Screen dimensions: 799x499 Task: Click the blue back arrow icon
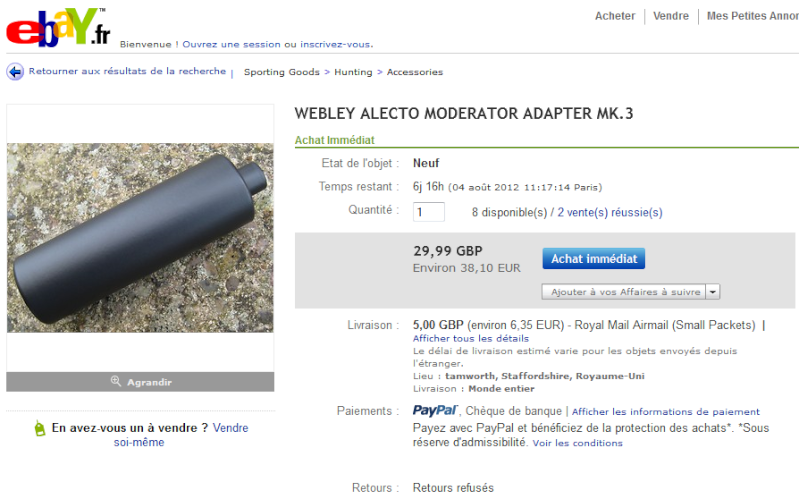tap(15, 72)
